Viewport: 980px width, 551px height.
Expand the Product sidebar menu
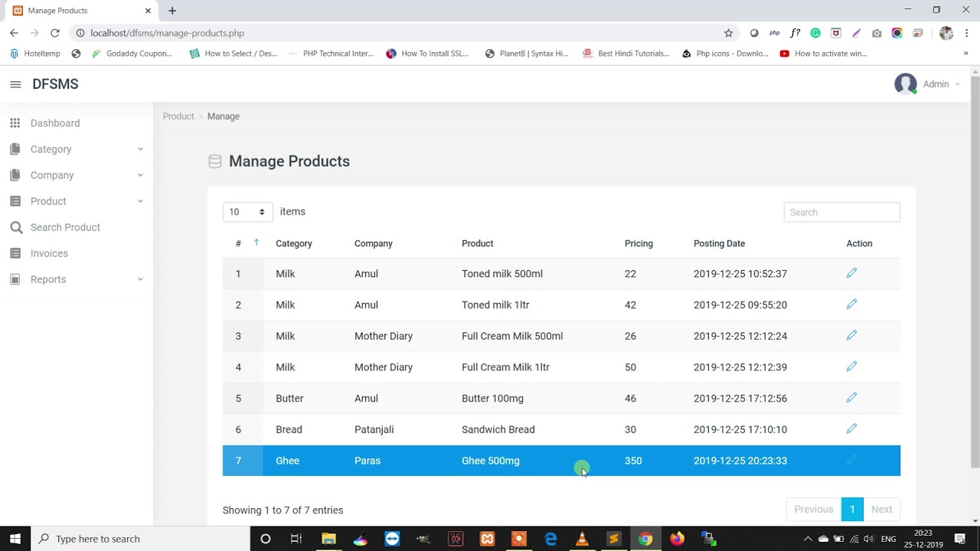77,201
